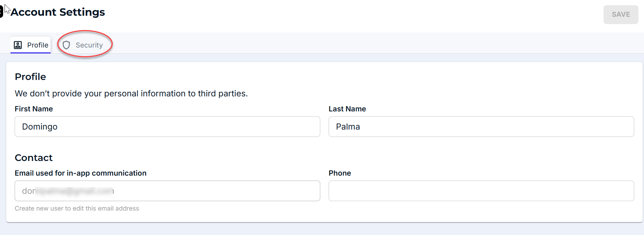
Task: Click the Security tab shield icon
Action: click(66, 45)
